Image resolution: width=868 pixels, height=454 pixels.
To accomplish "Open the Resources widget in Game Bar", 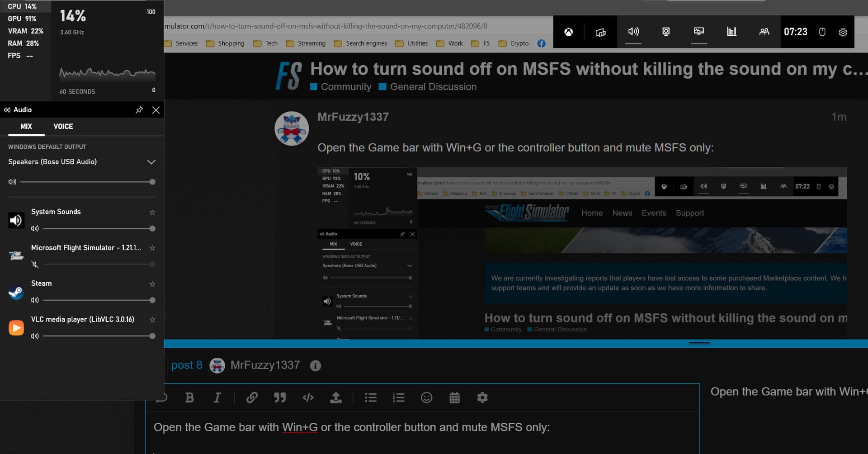I will click(731, 31).
